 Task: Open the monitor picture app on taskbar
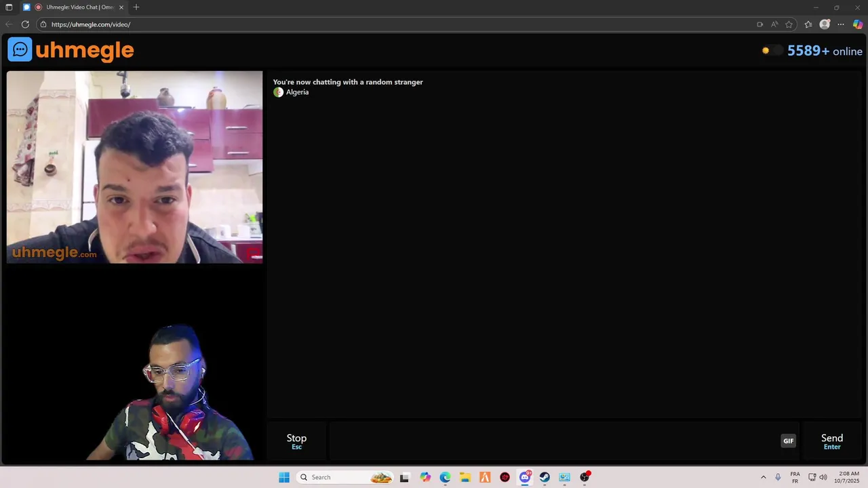click(565, 477)
